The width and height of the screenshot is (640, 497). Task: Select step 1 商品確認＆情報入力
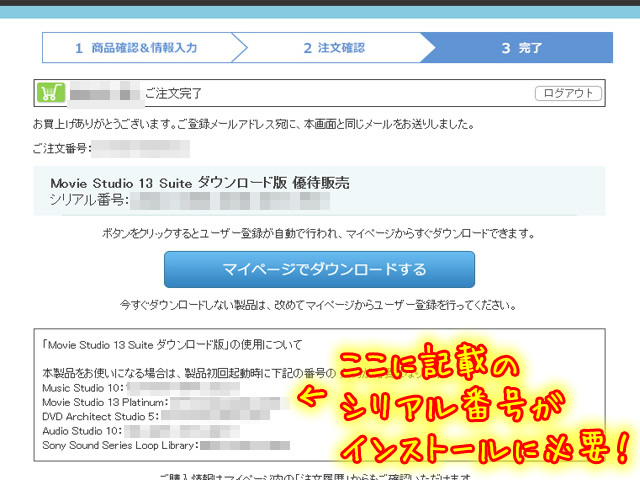137,48
